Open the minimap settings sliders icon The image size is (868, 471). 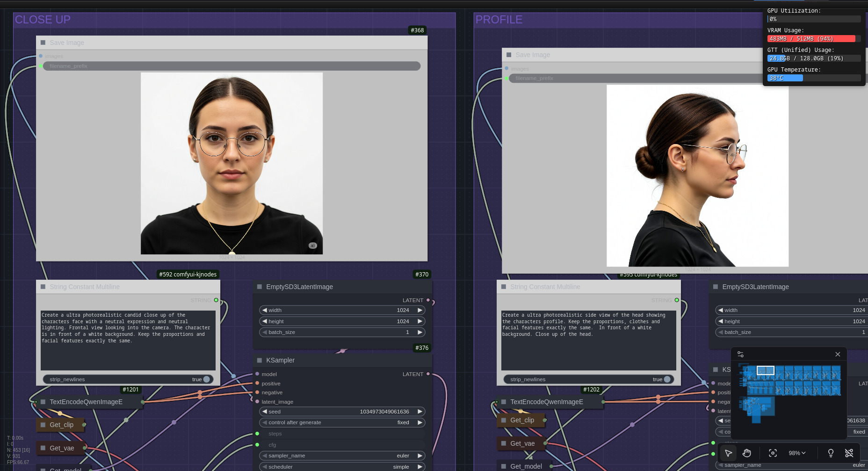click(740, 355)
